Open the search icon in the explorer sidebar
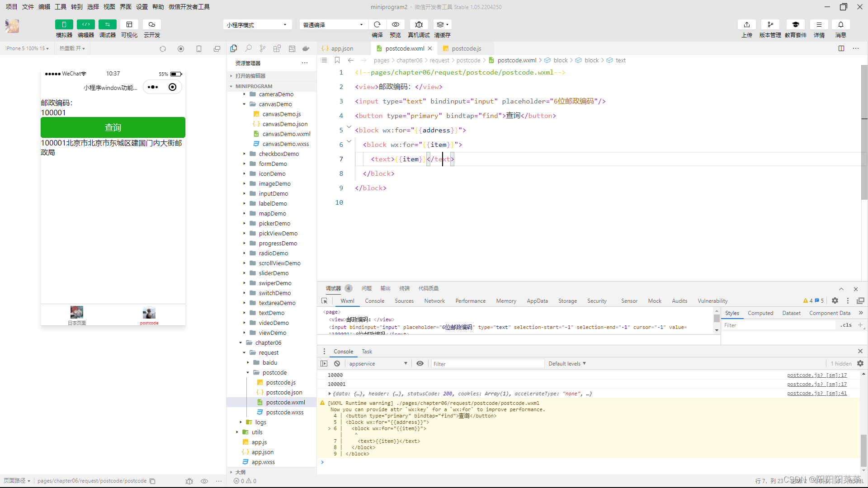 [248, 48]
